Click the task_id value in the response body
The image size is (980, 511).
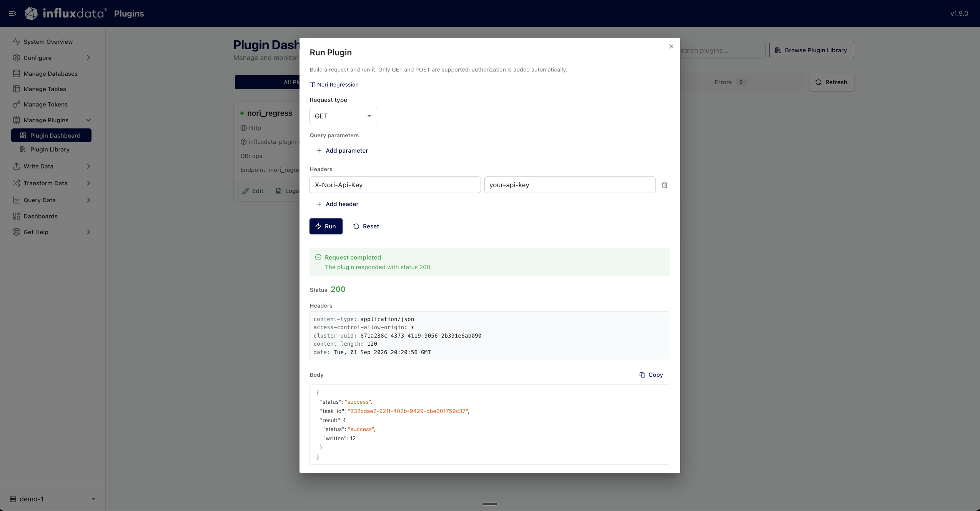(408, 411)
